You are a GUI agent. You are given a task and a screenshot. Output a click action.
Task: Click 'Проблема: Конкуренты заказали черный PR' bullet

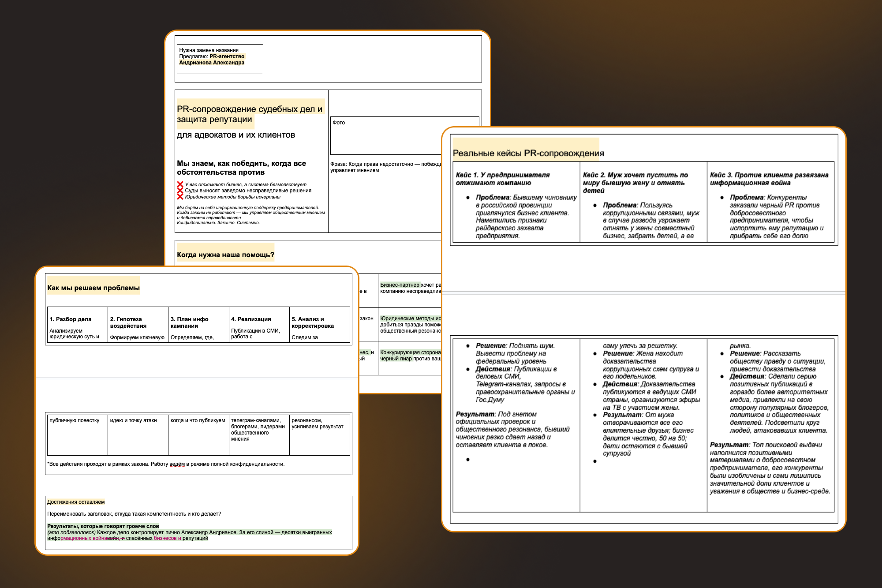click(x=777, y=217)
